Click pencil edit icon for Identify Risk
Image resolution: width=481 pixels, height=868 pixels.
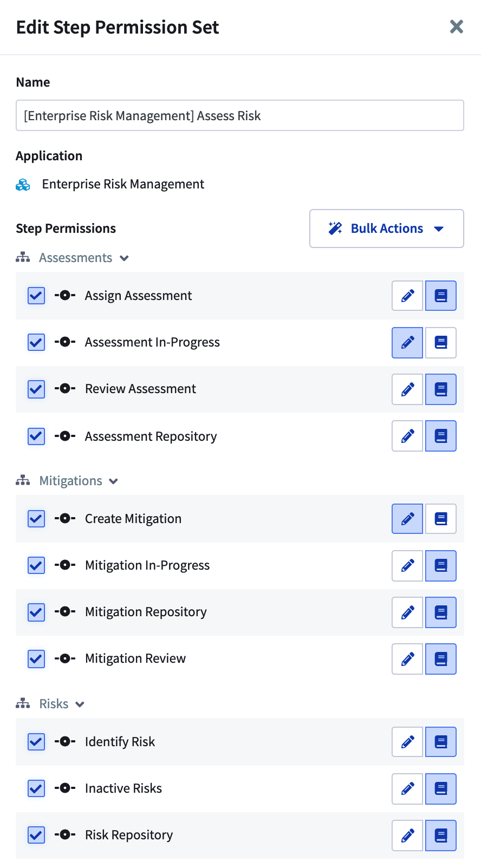point(407,742)
